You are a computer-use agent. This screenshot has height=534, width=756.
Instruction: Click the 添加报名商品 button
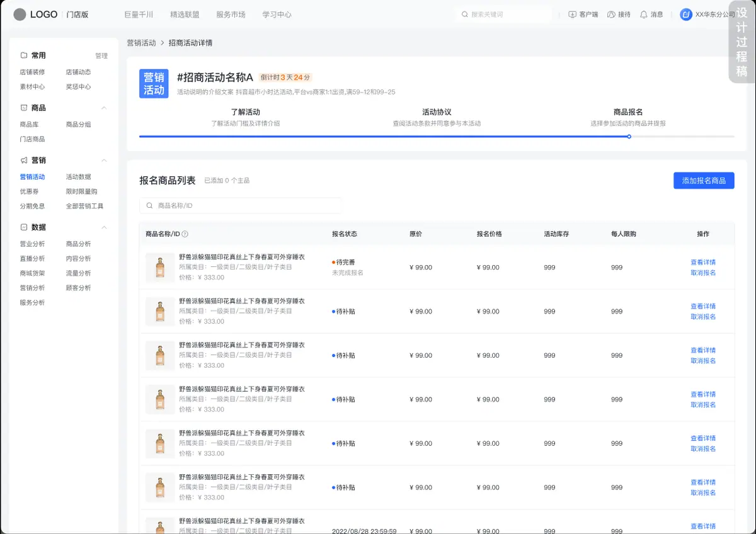(x=704, y=181)
